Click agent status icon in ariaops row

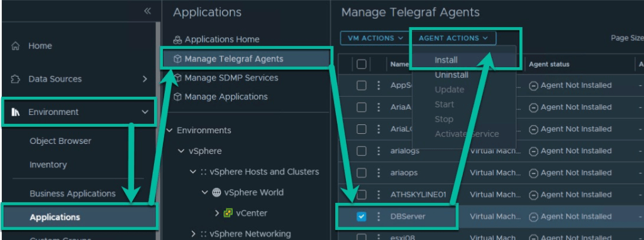coord(533,173)
